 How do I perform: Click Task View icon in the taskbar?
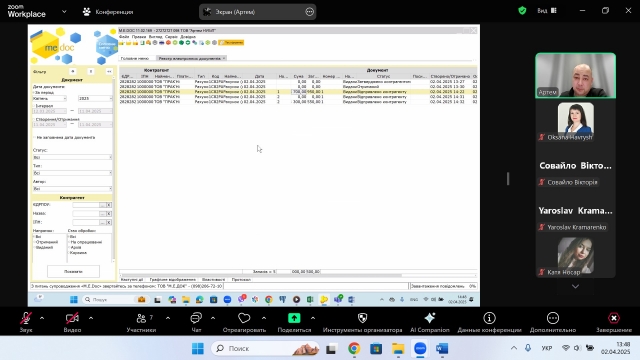click(331, 349)
